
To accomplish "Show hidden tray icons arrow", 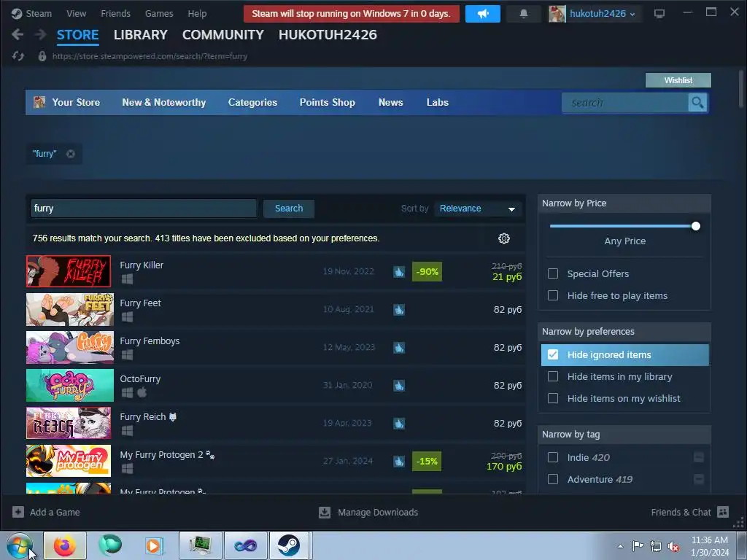I will tap(620, 546).
